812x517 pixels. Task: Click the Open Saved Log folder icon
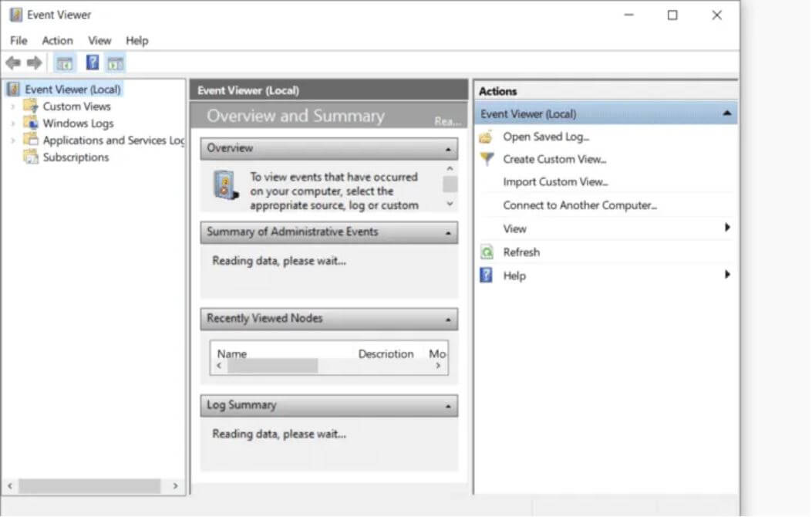(486, 137)
